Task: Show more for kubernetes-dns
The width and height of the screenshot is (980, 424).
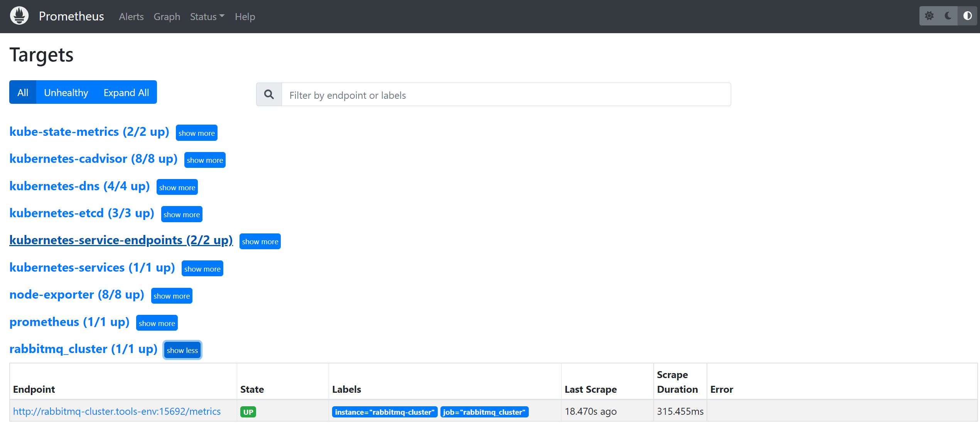Action: [177, 188]
